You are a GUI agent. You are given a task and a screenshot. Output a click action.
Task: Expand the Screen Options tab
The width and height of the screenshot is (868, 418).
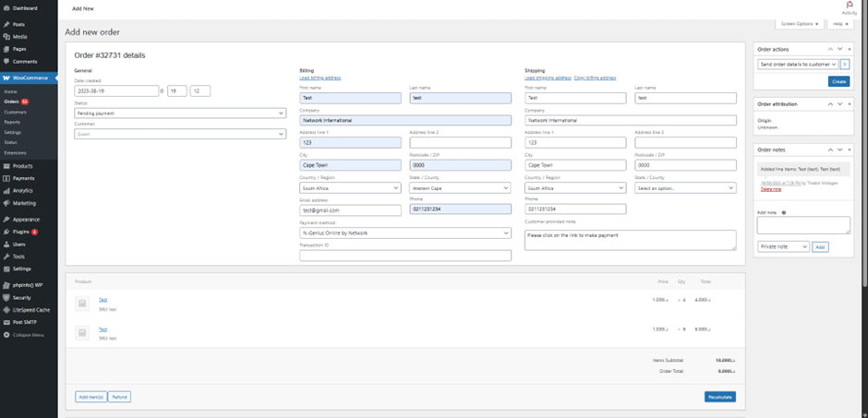click(800, 24)
